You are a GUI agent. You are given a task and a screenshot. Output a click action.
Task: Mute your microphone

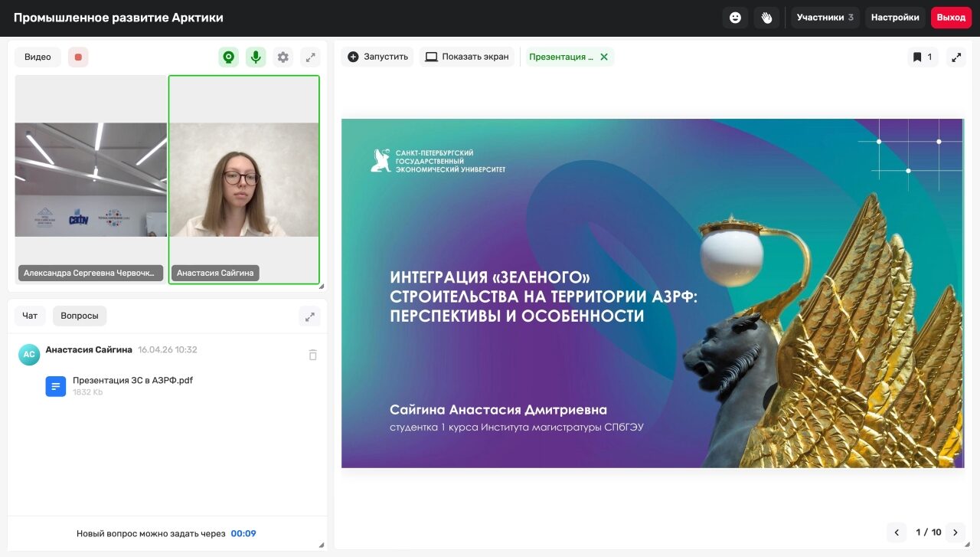point(256,56)
